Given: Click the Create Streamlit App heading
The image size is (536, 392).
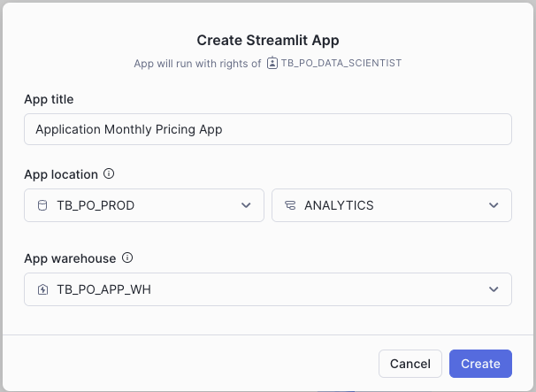Looking at the screenshot, I should 268,40.
